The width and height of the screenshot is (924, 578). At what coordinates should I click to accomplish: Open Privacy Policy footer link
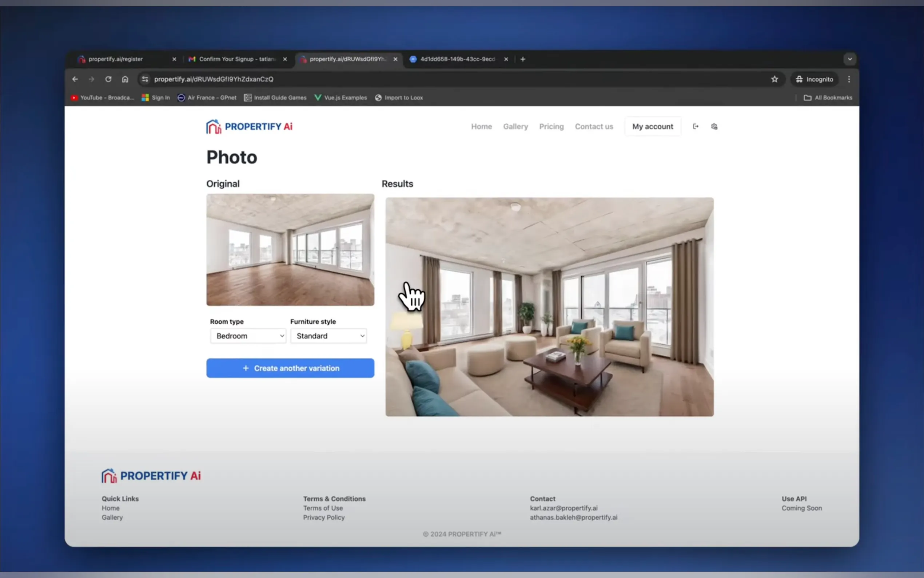click(323, 517)
